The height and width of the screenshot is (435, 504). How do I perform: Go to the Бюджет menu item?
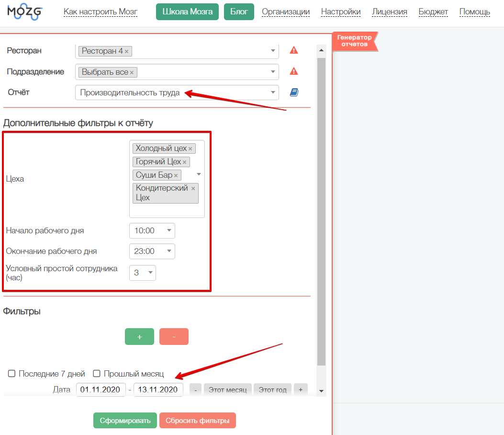433,11
